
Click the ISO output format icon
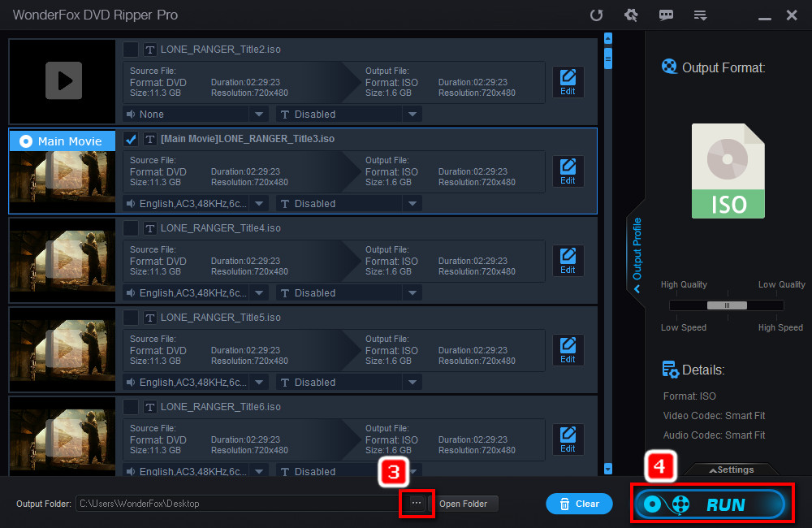coord(728,171)
